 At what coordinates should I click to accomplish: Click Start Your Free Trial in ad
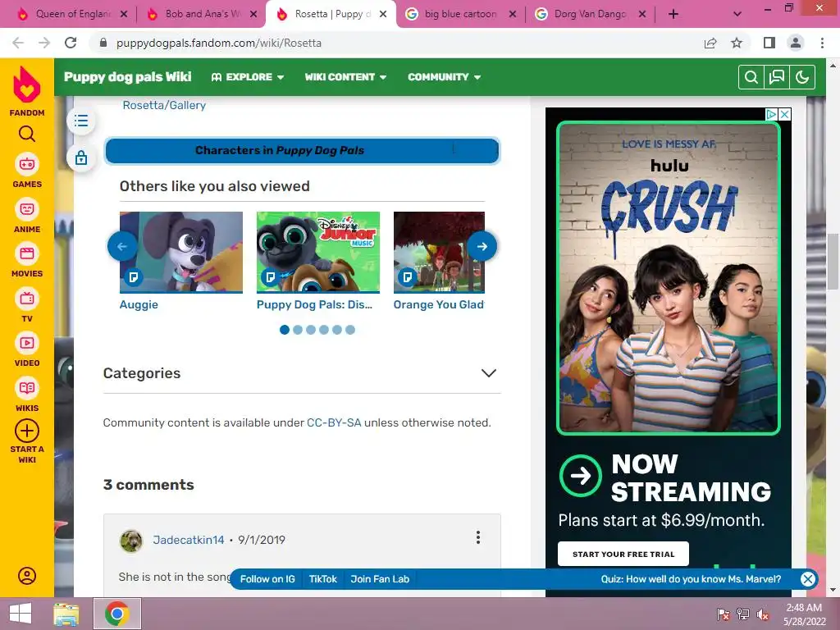click(x=623, y=554)
